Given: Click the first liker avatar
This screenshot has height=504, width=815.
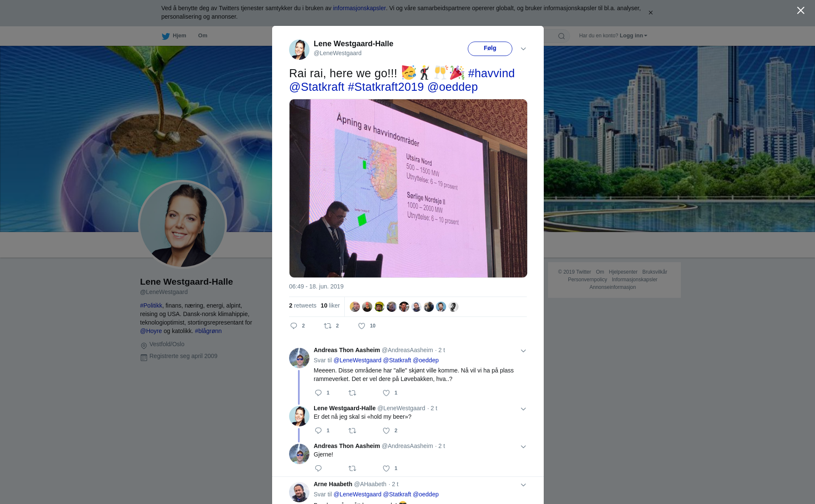Looking at the screenshot, I should pyautogui.click(x=355, y=307).
